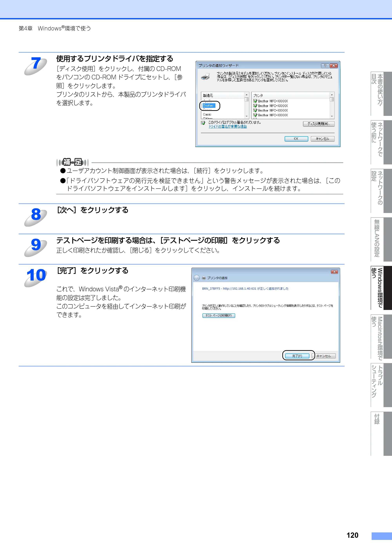Click the digital signature shield icon
The height and width of the screenshot is (555, 392).
tap(203, 123)
